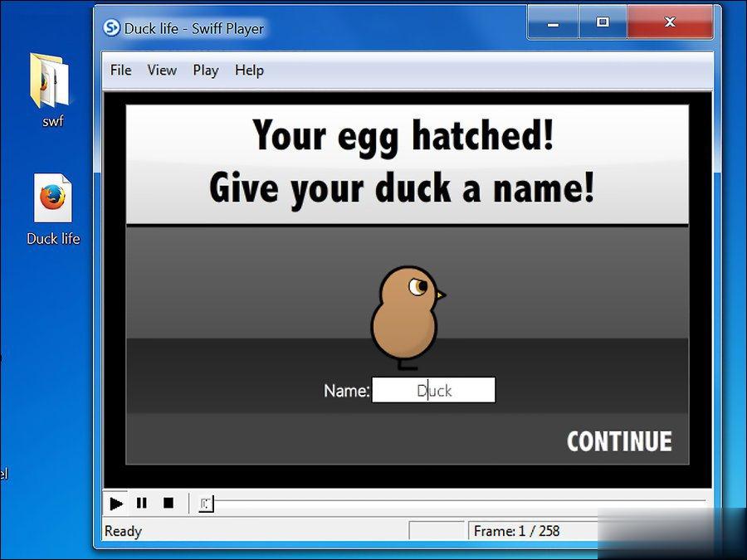Close the Swiff Player window
747x560 pixels.
coord(670,22)
